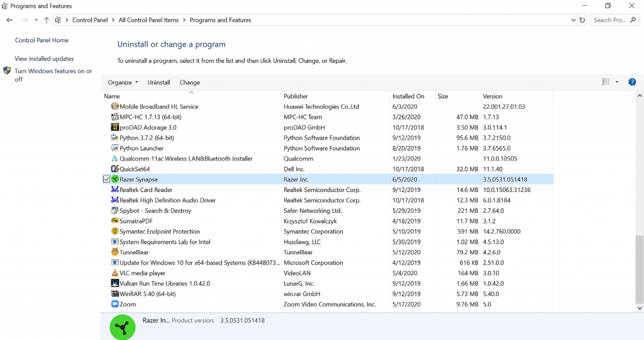The image size is (644, 340).
Task: Click the vertical scrollbar thumb
Action: point(640,269)
